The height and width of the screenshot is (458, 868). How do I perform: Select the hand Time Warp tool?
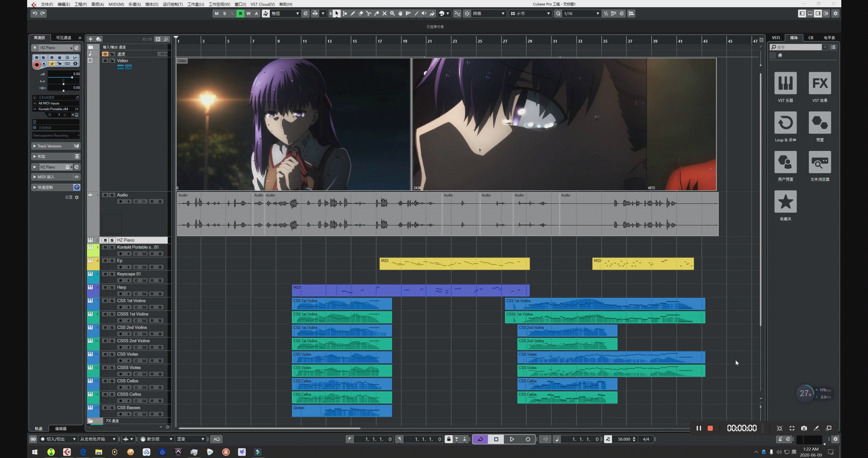coord(400,14)
